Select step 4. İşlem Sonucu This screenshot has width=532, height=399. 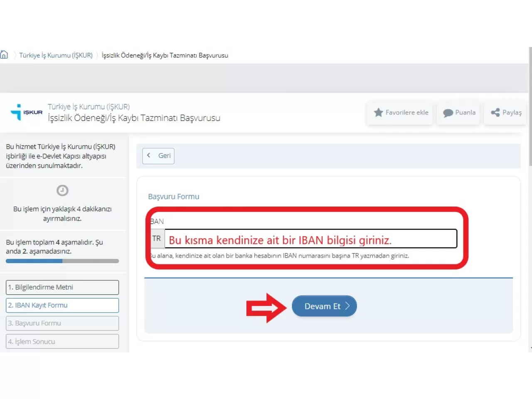tap(62, 342)
